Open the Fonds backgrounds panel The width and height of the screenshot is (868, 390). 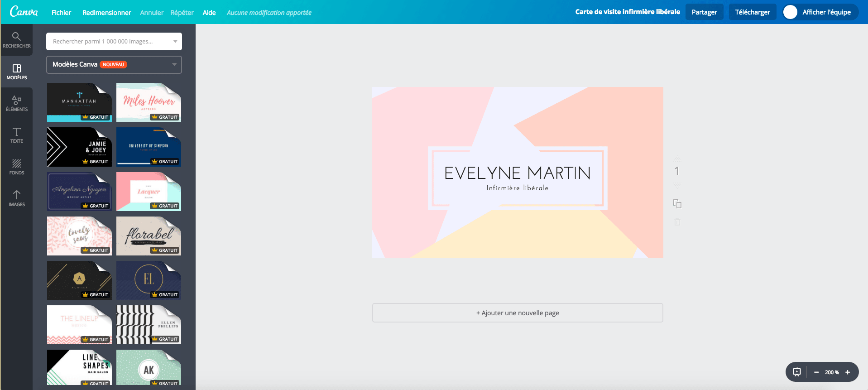[x=17, y=167]
